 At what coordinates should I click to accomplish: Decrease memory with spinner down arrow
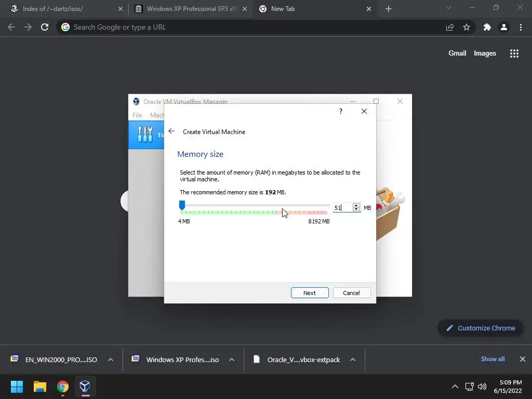point(356,210)
